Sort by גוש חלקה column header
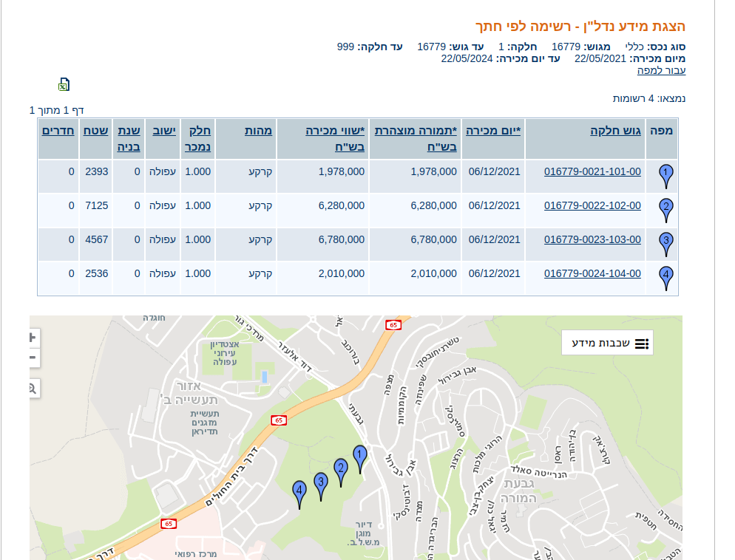Viewport: 735px width, 560px height. [615, 131]
